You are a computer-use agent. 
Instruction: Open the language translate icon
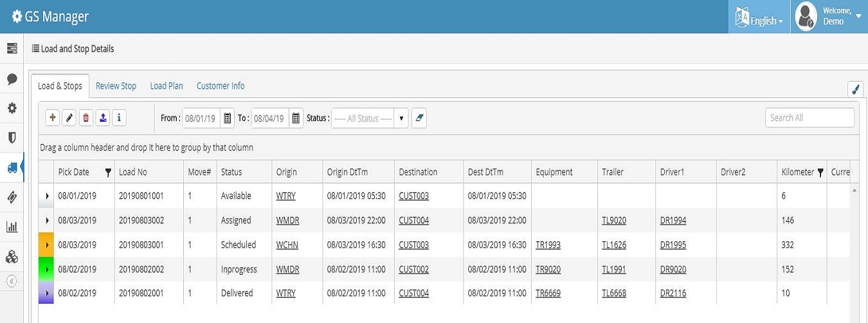pos(741,18)
